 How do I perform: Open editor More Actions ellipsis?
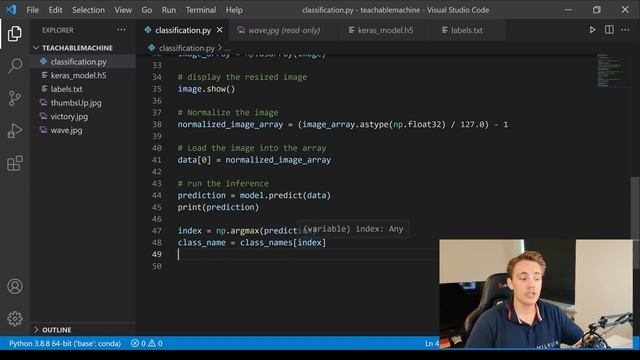point(625,30)
